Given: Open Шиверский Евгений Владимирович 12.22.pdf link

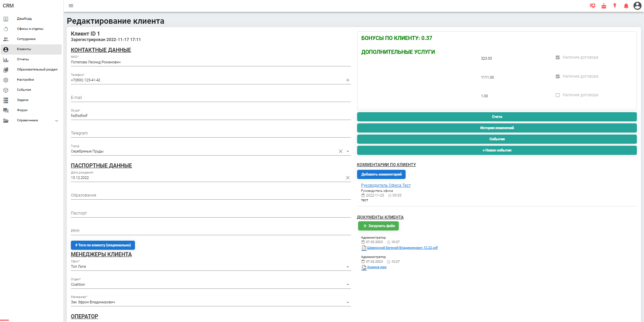Looking at the screenshot, I should click(402, 248).
